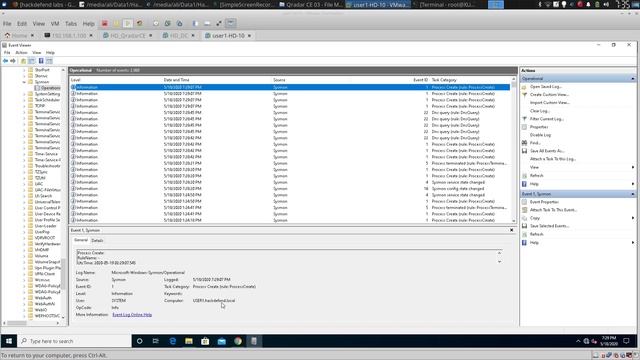Open Microsoft Edge from the taskbar
The image size is (640, 360).
pos(172,341)
